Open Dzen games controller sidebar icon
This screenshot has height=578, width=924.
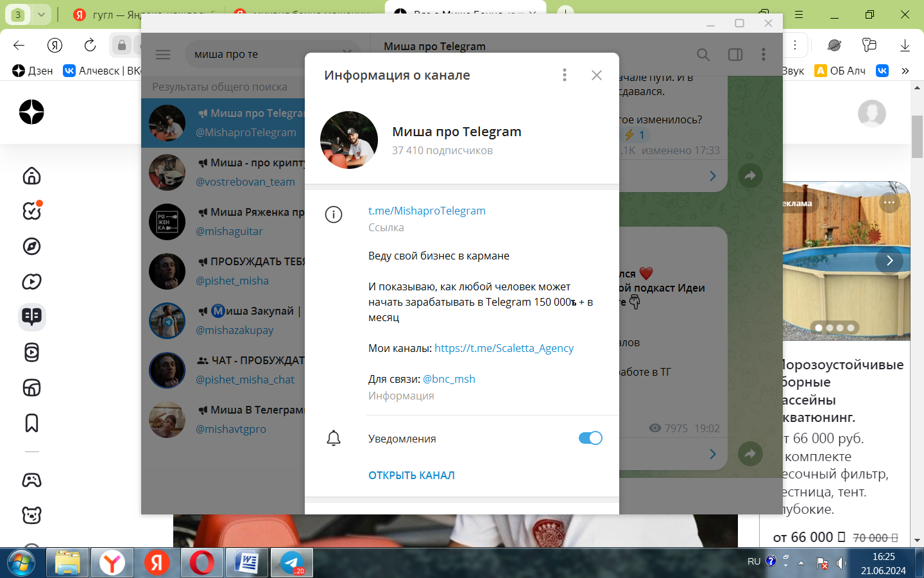click(31, 480)
